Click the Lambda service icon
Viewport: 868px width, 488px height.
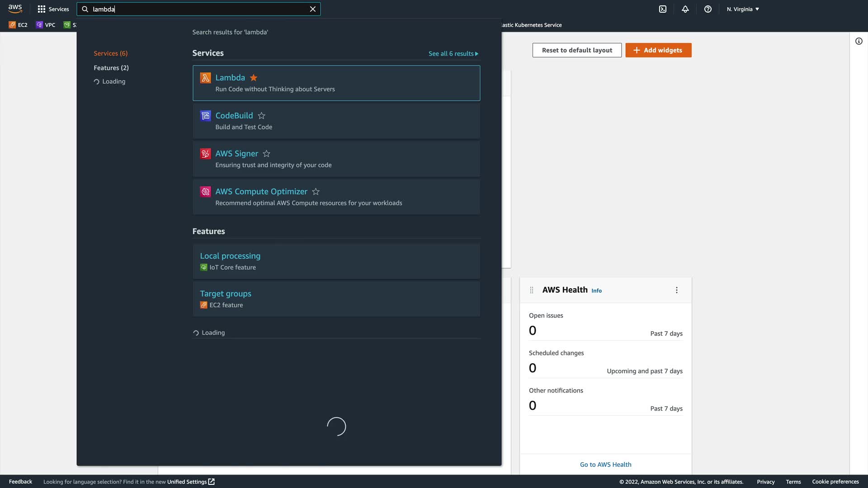click(205, 78)
